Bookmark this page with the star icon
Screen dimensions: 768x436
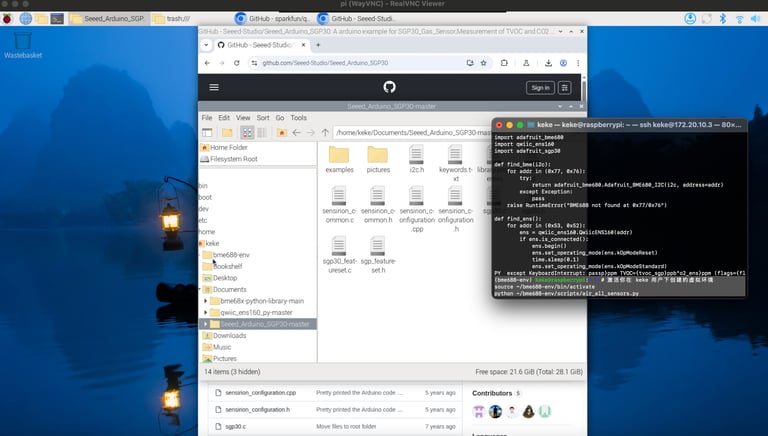pyautogui.click(x=483, y=63)
